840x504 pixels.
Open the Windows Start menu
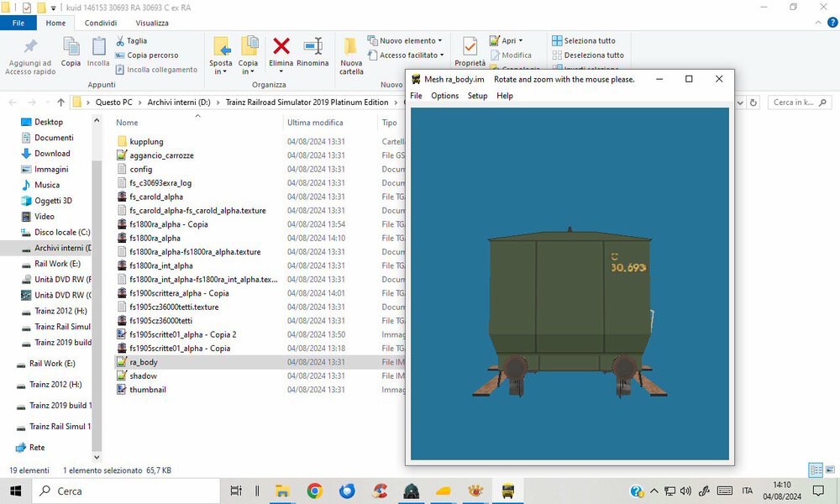15,491
